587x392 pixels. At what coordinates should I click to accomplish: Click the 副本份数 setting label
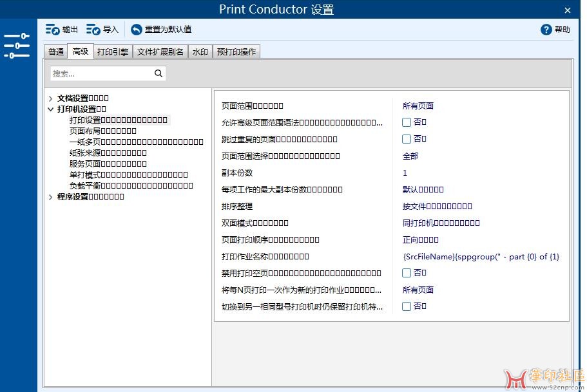coord(237,173)
